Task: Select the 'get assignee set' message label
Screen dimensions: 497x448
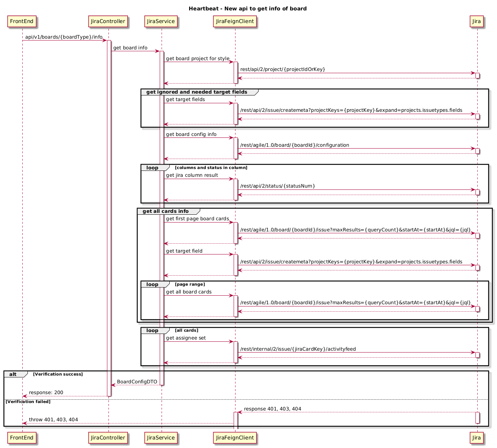Action: tap(186, 338)
